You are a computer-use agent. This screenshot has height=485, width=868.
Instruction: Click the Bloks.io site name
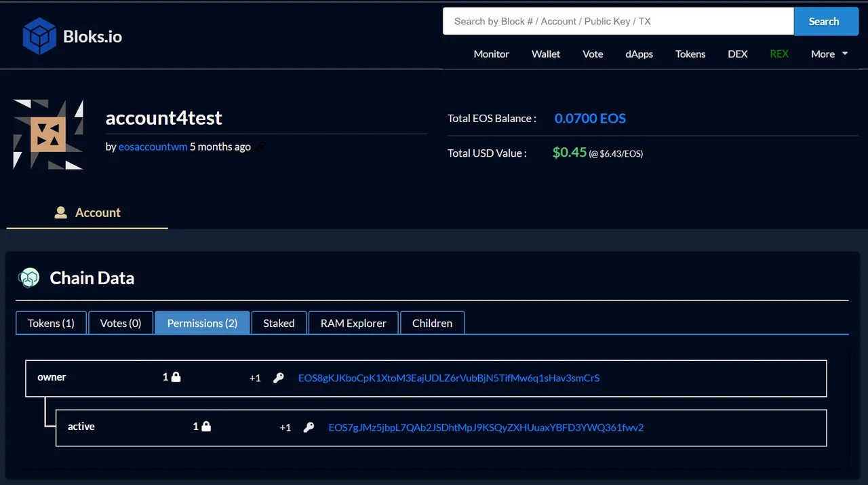92,36
